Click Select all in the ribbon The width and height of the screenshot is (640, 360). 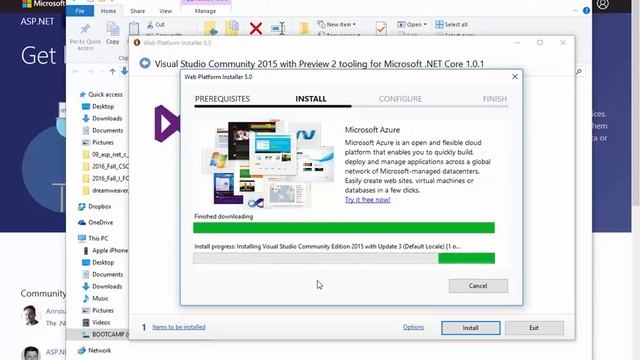451,24
